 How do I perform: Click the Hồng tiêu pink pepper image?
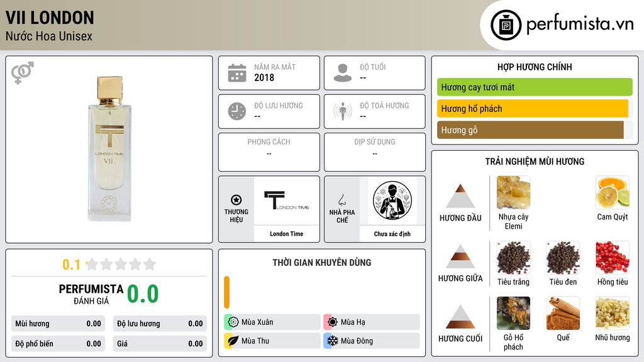pos(613,257)
